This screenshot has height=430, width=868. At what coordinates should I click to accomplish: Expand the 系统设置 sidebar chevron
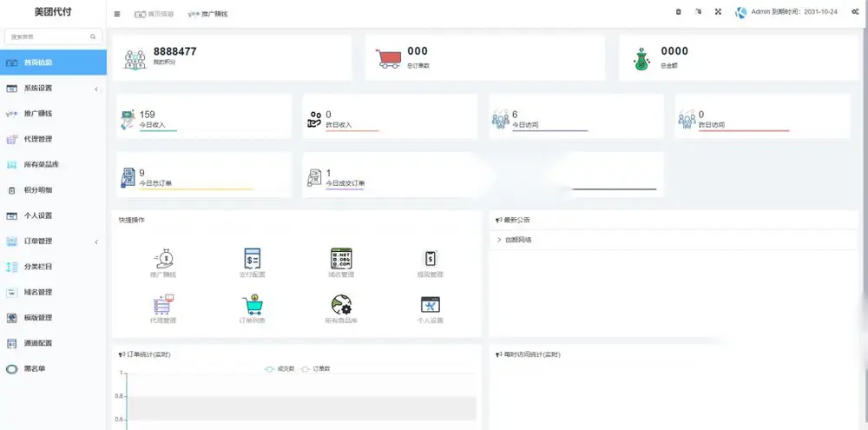96,89
